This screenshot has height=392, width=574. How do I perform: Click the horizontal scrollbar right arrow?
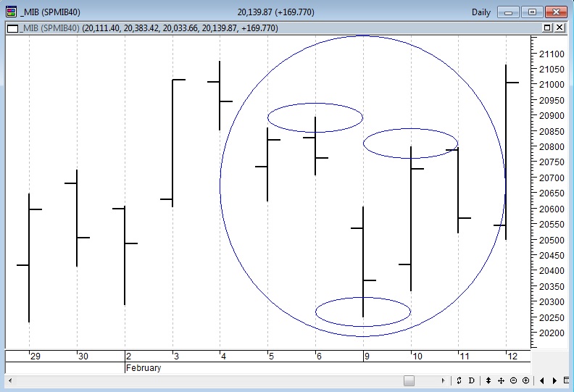point(444,380)
